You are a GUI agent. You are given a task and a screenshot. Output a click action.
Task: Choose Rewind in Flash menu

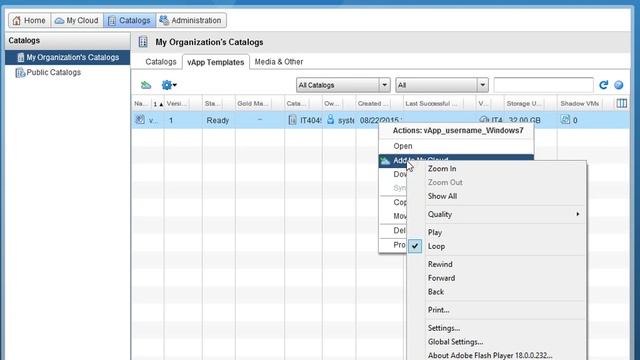coord(440,264)
